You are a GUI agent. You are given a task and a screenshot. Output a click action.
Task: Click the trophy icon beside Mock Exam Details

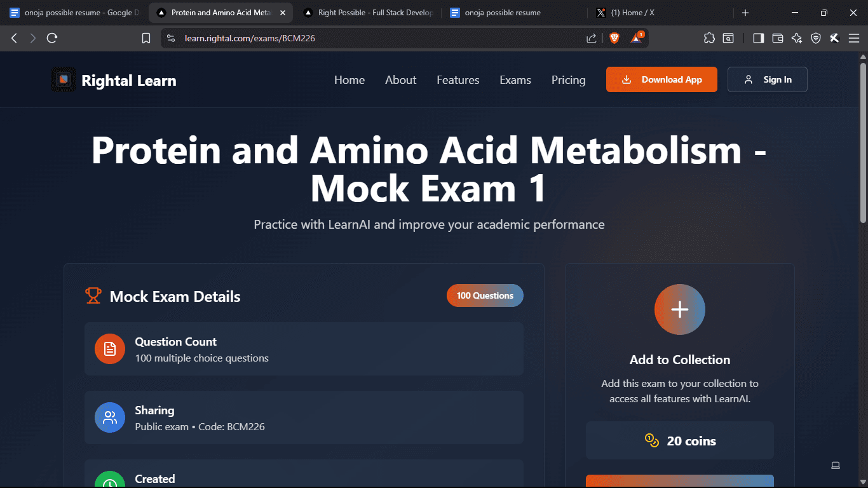93,296
